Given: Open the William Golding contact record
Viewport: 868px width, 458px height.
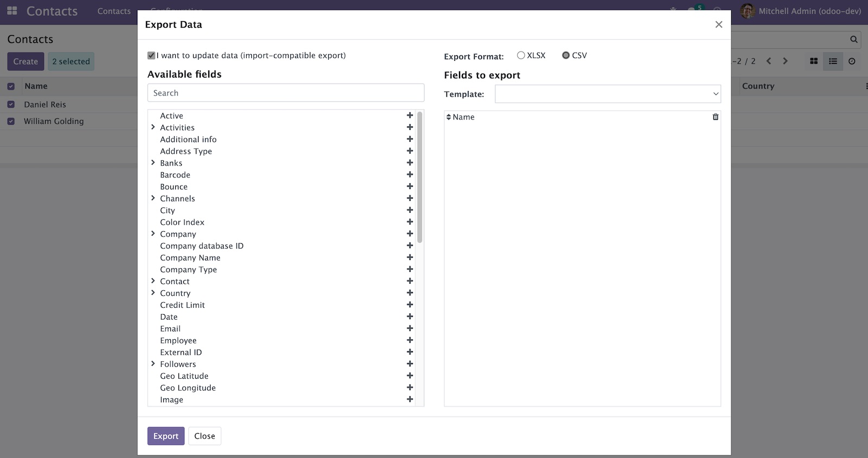Looking at the screenshot, I should click(x=54, y=121).
